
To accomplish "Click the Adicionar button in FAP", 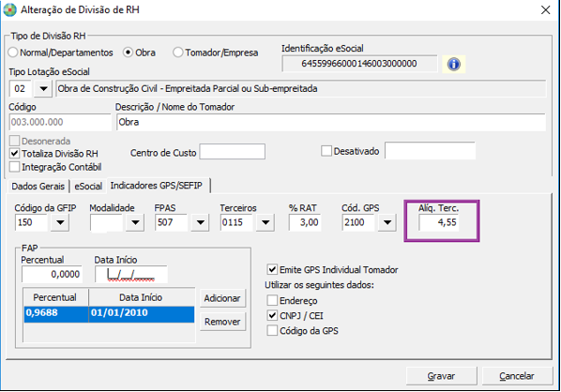I will point(222,298).
